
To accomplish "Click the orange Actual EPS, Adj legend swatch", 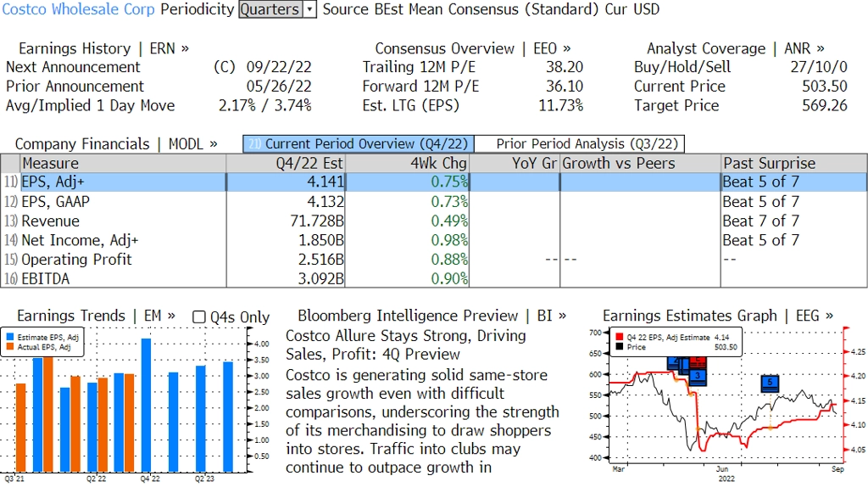I will tap(10, 347).
